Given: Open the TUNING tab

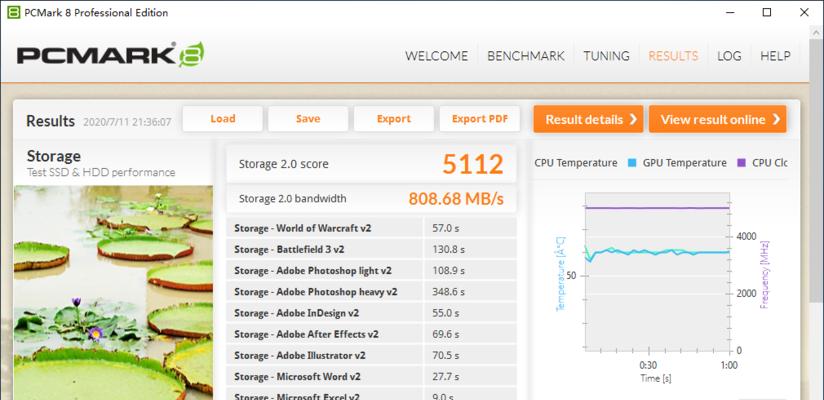Looking at the screenshot, I should (606, 56).
